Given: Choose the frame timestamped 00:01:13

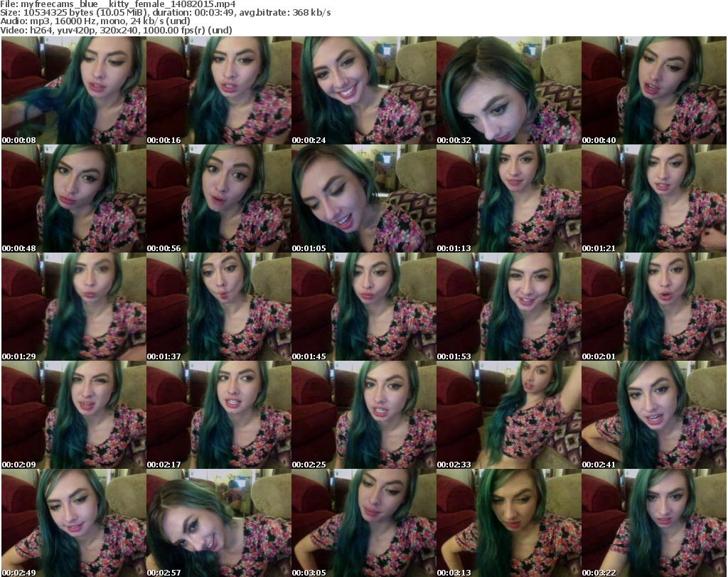Looking at the screenshot, I should [509, 198].
